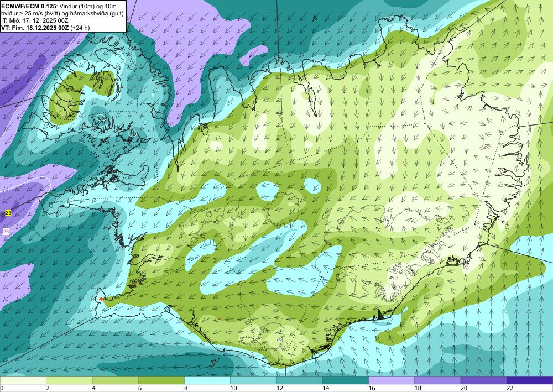Click the legend scale value '2'
This screenshot has width=553, height=392.
pyautogui.click(x=48, y=388)
